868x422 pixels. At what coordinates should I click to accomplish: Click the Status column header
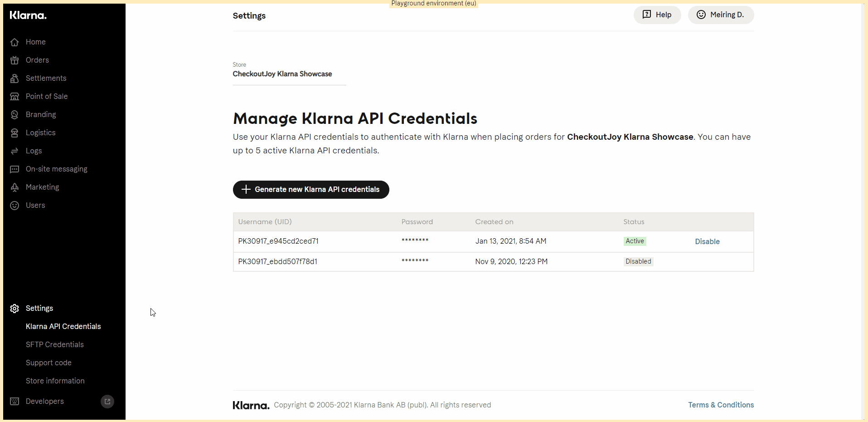(634, 222)
